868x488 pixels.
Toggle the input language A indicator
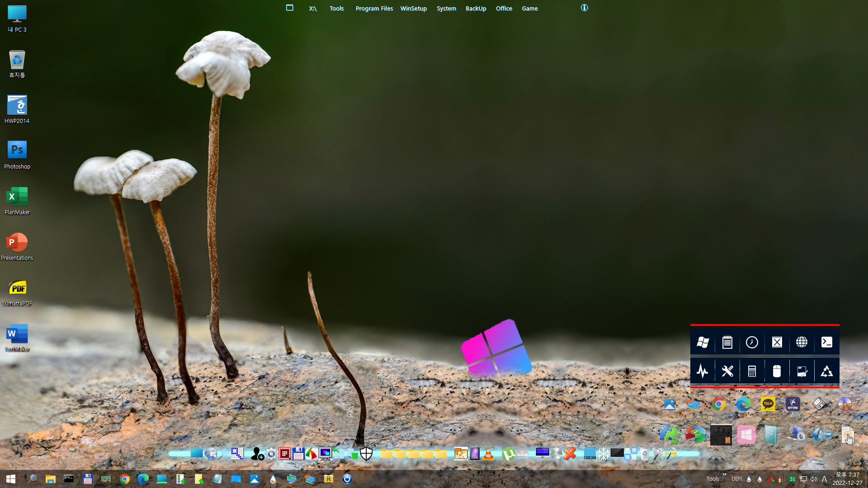click(824, 479)
